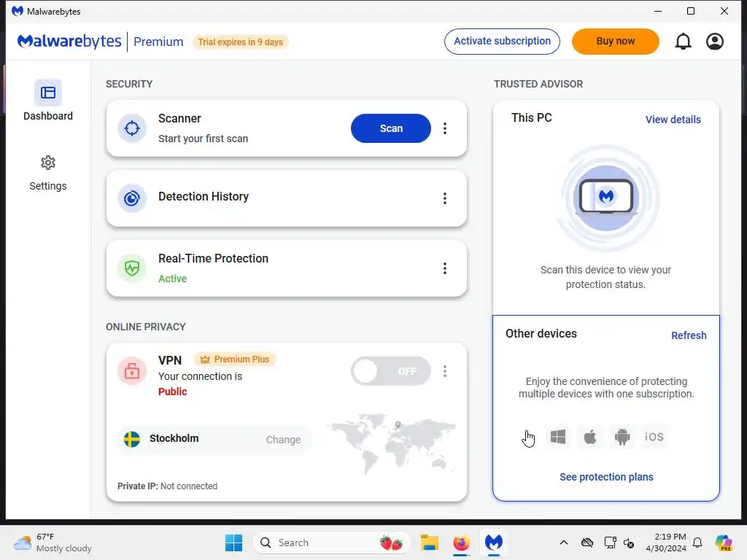Click the Active status under Real-Time Protection
Viewport: 747px width, 560px height.
[x=172, y=279]
